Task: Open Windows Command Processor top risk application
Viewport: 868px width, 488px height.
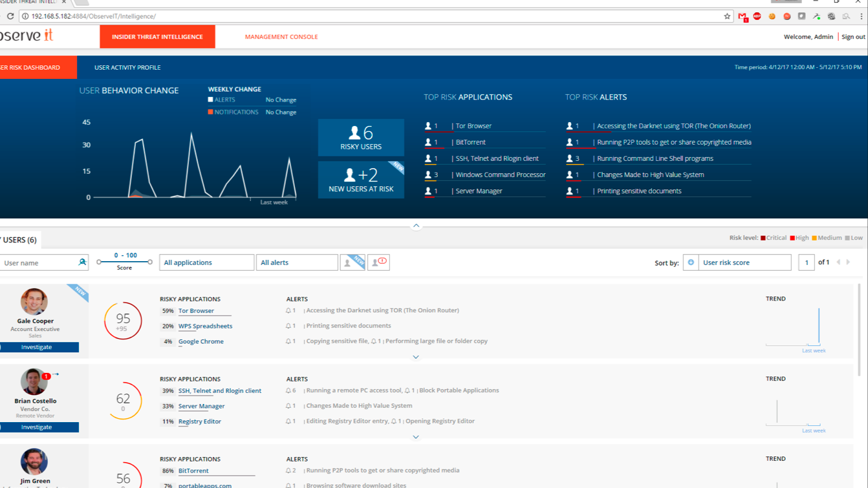Action: (x=501, y=175)
